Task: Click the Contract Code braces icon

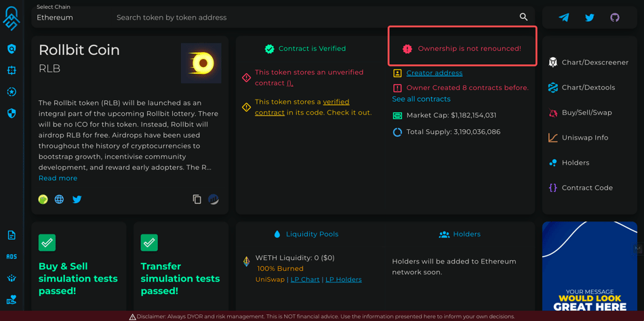Action: point(552,188)
